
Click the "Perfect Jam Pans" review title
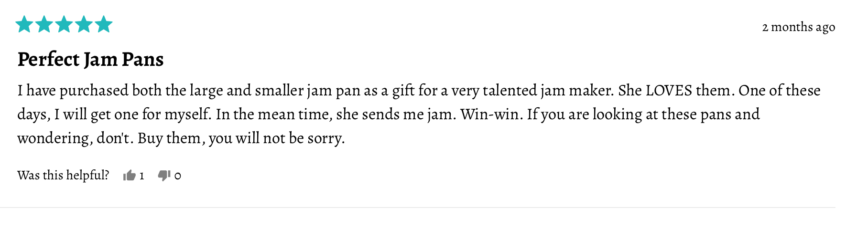[x=90, y=60]
